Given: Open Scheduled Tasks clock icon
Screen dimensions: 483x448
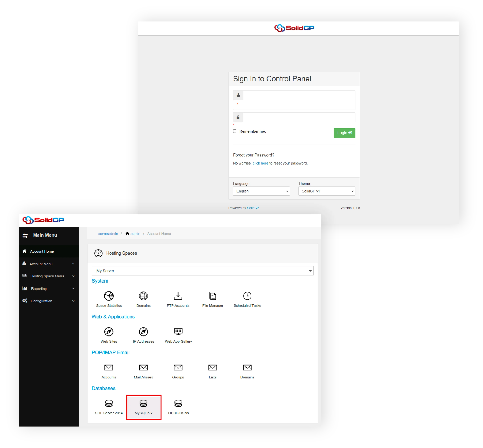Looking at the screenshot, I should [247, 296].
